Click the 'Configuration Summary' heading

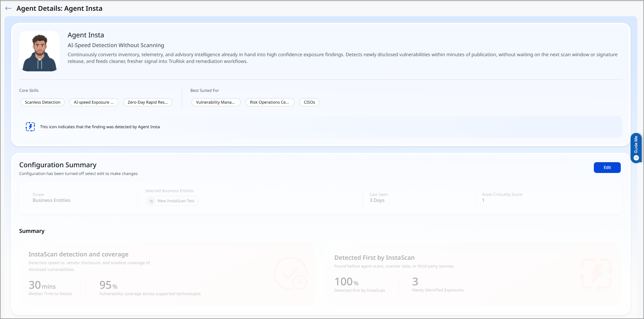[58, 165]
